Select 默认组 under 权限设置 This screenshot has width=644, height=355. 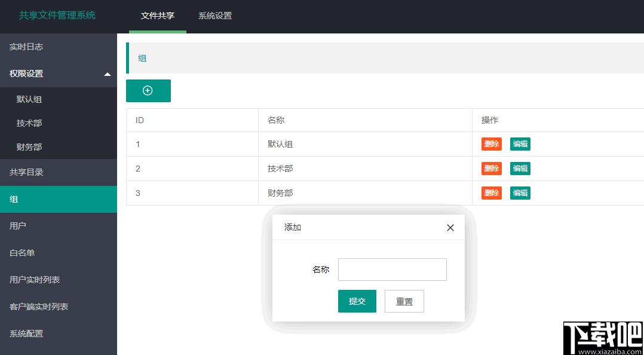click(x=59, y=99)
